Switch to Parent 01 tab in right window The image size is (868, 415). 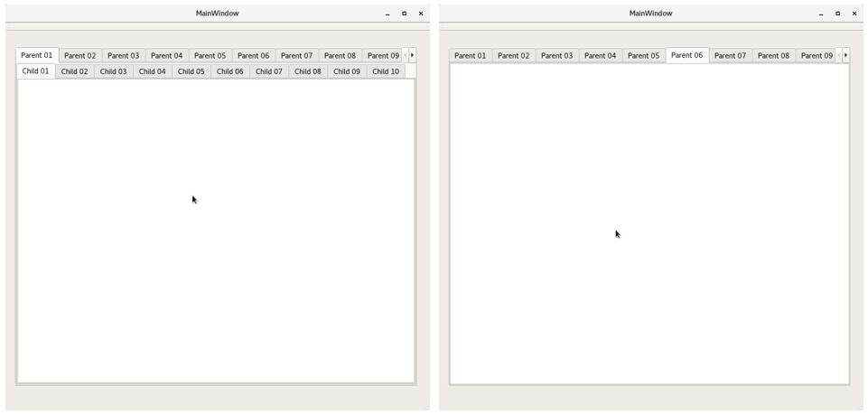[x=471, y=55]
